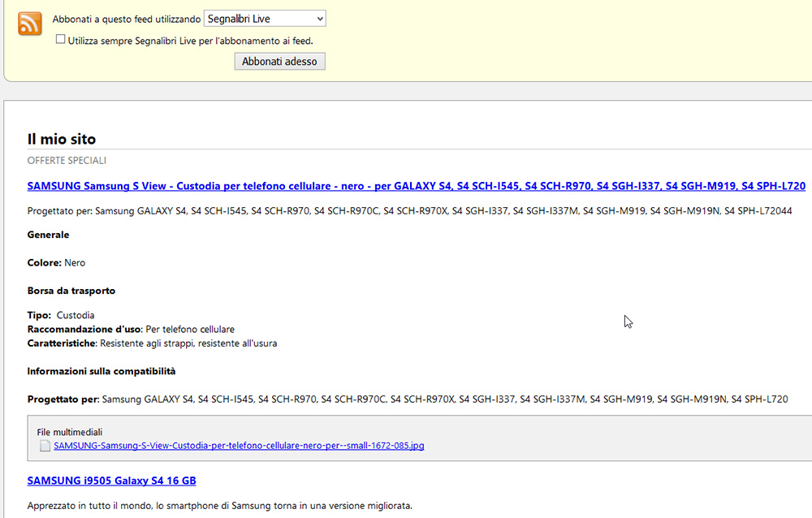Open the Samsung S View Custodia article link
The width and height of the screenshot is (812, 518).
[417, 186]
